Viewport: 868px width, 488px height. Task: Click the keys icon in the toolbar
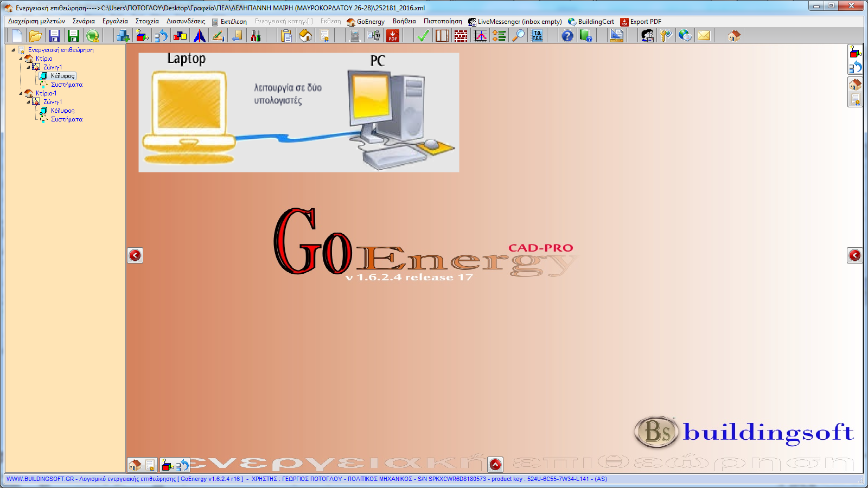[x=666, y=36]
